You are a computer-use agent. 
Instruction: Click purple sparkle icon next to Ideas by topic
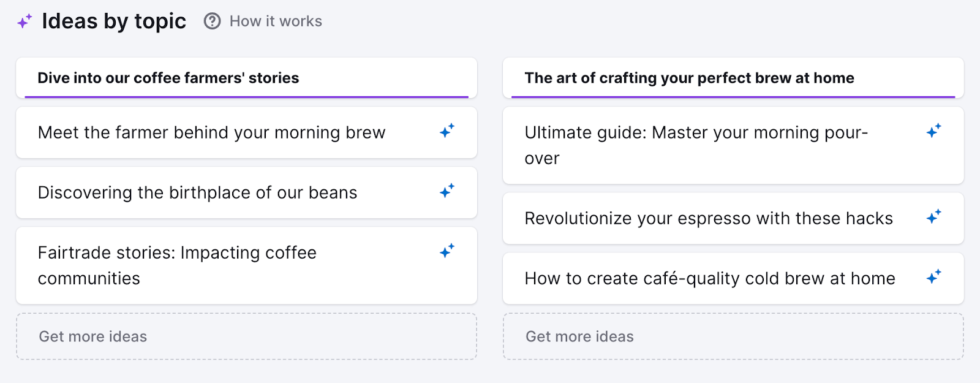point(24,22)
